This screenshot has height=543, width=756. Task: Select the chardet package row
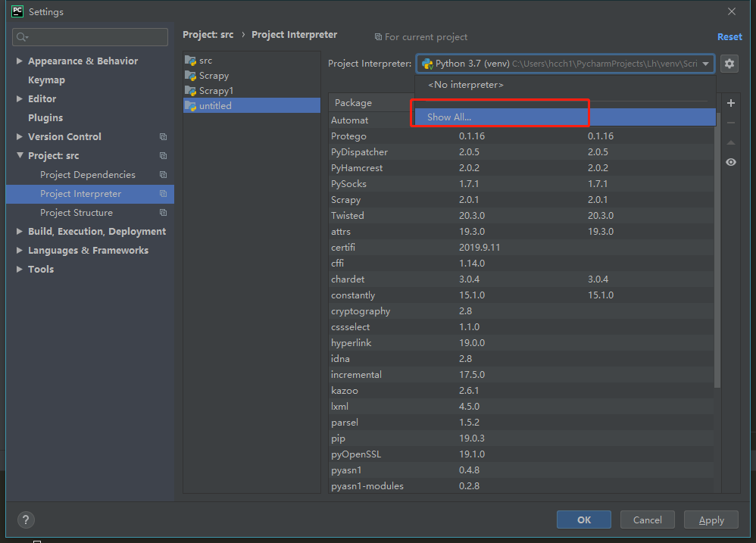522,279
